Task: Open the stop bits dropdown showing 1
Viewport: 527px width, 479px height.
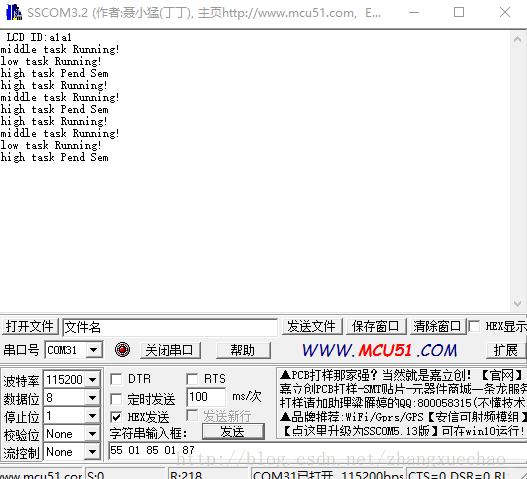Action: click(x=92, y=416)
